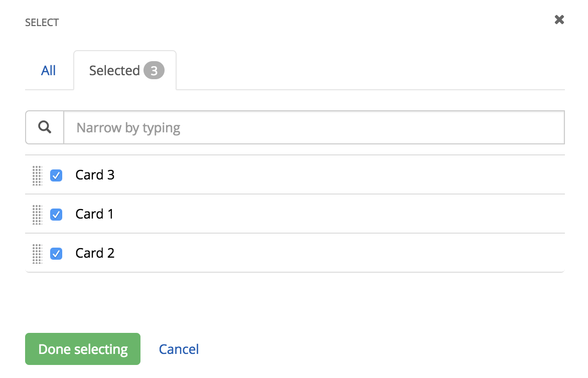Toggle the Card 2 checkbox off

56,253
